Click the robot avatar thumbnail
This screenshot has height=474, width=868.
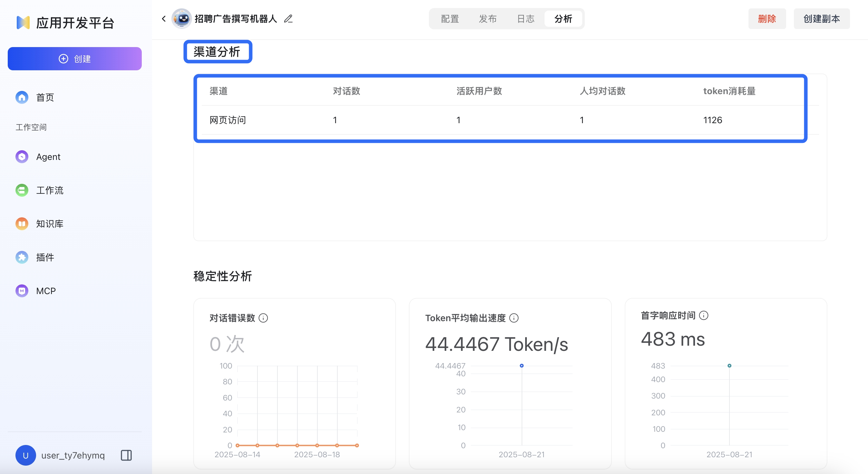point(182,19)
